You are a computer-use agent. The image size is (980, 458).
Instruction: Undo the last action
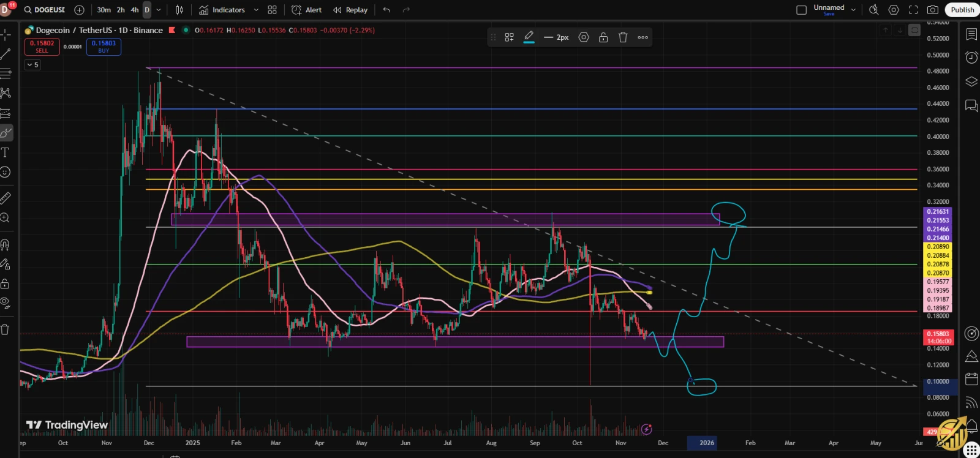386,10
